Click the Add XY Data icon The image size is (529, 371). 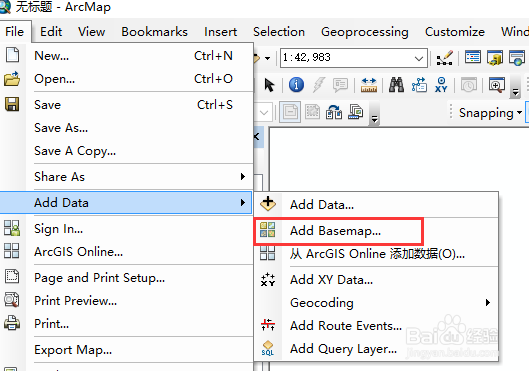pos(268,279)
